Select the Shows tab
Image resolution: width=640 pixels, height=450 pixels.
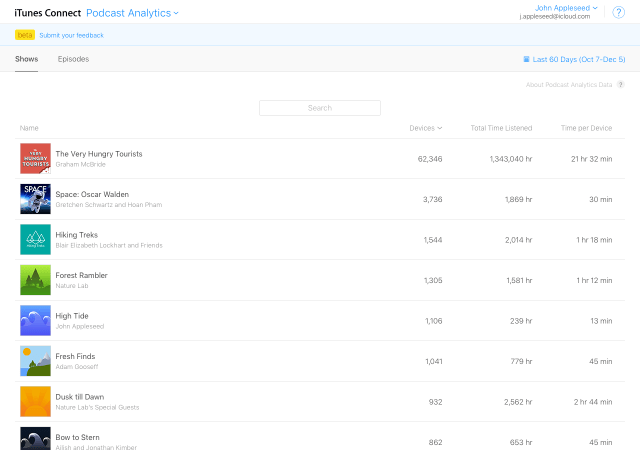click(x=27, y=59)
